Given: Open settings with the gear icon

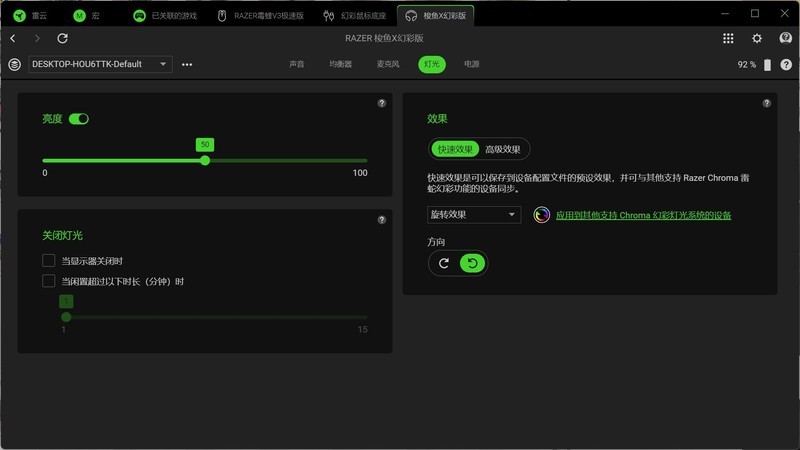Looking at the screenshot, I should pos(757,38).
